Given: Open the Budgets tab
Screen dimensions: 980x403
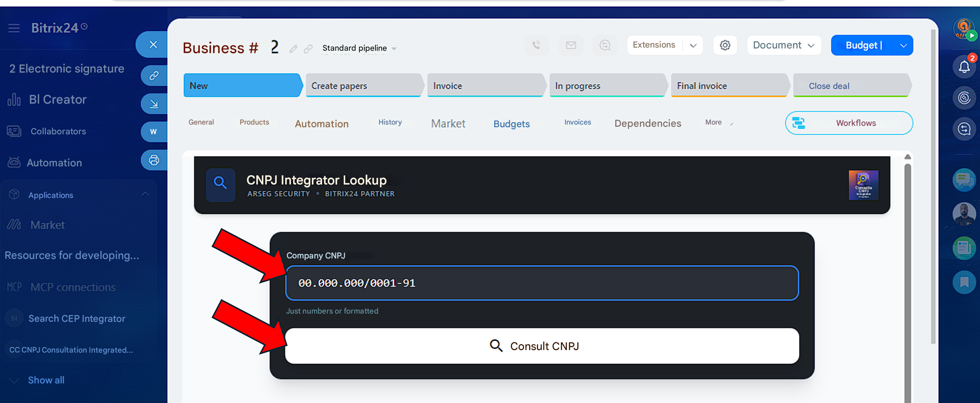Looking at the screenshot, I should click(511, 124).
